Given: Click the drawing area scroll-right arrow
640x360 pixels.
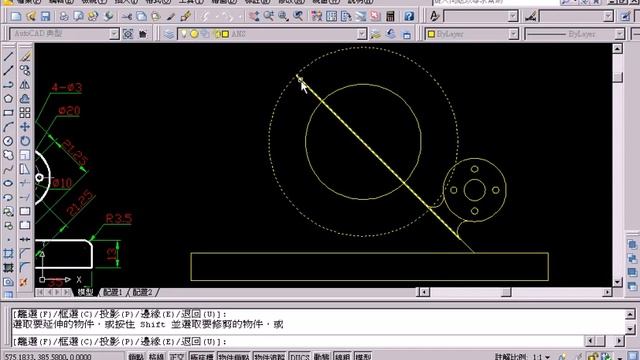Looking at the screenshot, I should (x=607, y=292).
